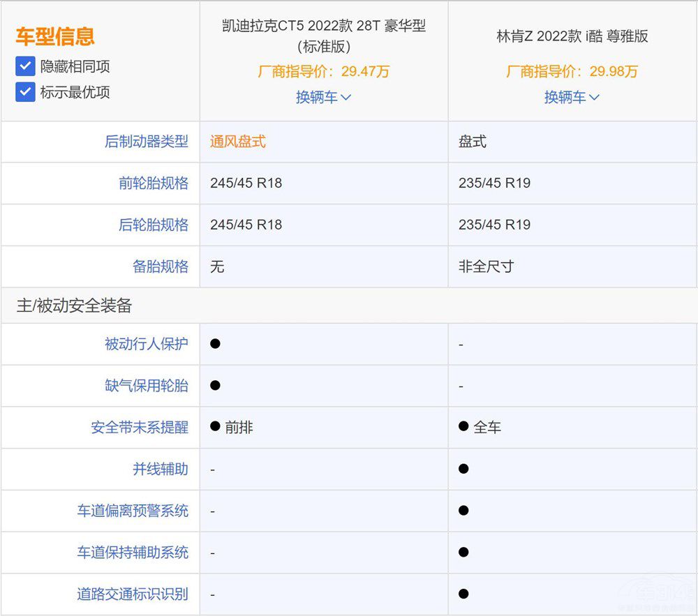Click the 后制动器类型 parameter label

click(147, 142)
